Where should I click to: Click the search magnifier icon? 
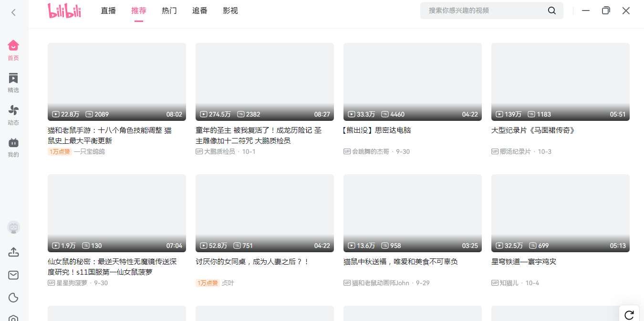pos(552,11)
